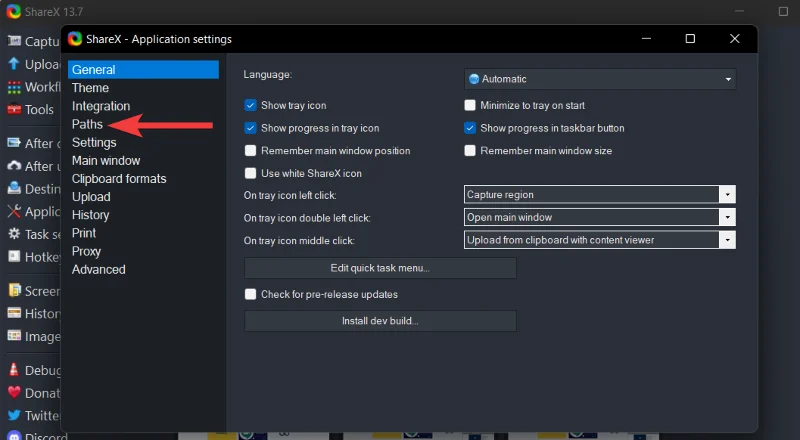
Task: Open the Proxy settings tab
Action: coord(86,251)
